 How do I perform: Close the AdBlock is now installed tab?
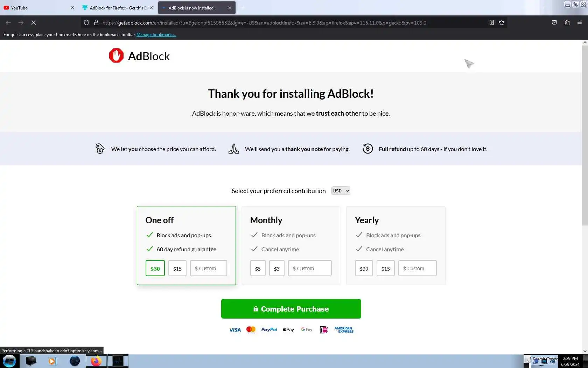pos(230,8)
